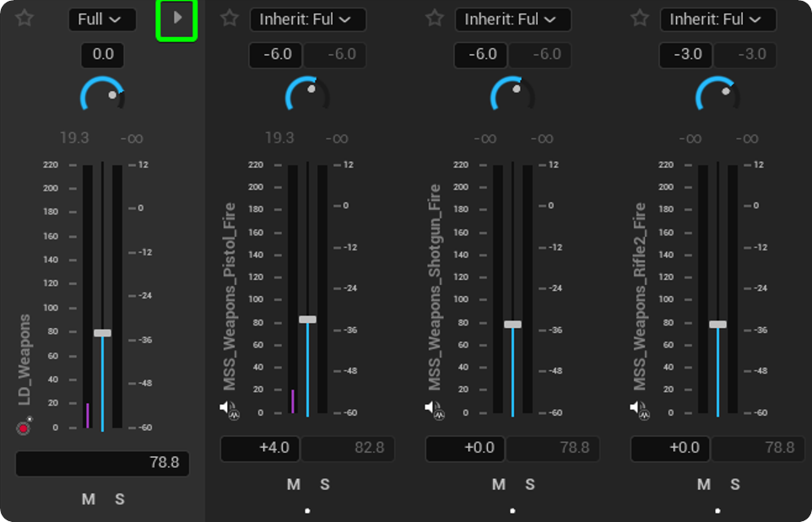Open the Full dropdown on LD_Weapons
812x522 pixels.
[102, 19]
